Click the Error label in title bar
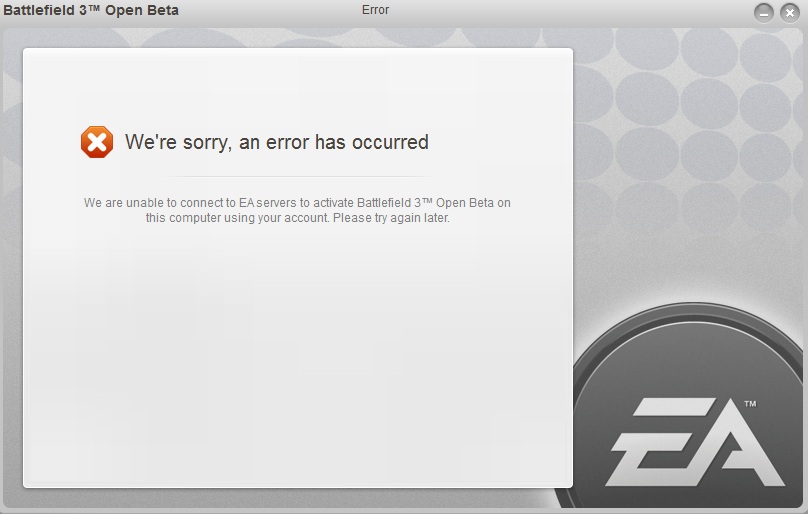 (x=375, y=10)
